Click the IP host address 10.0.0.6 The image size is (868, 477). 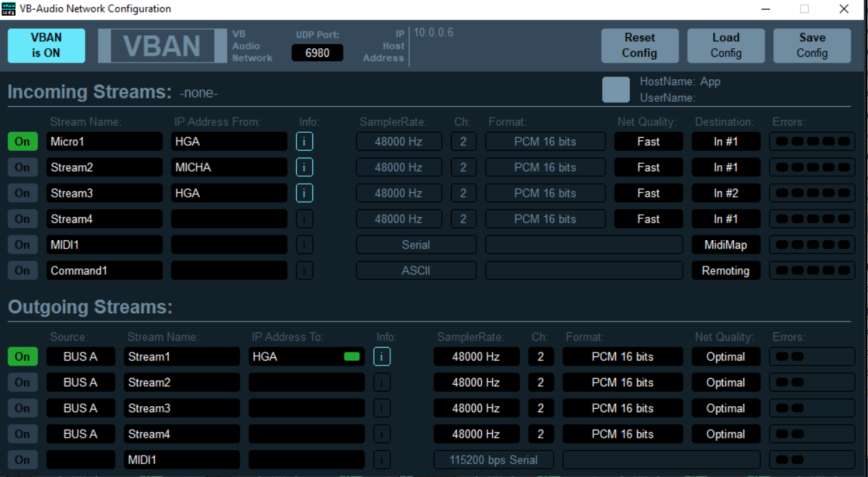click(434, 33)
